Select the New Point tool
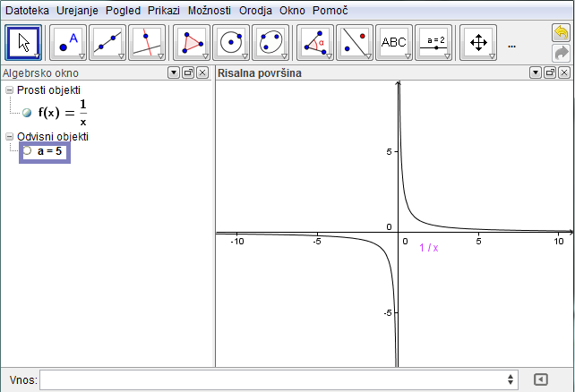Screen dimensions: 575x392 [x=68, y=42]
